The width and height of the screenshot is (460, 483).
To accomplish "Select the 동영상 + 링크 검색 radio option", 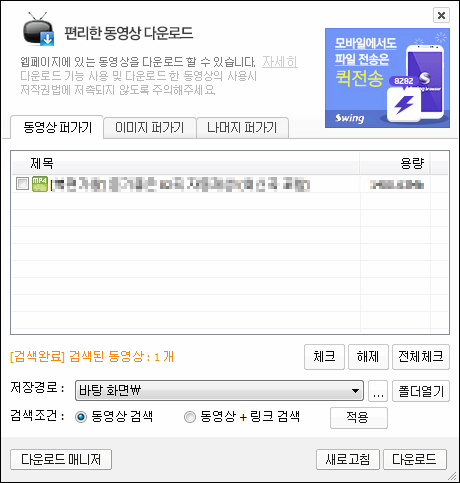I will 190,417.
